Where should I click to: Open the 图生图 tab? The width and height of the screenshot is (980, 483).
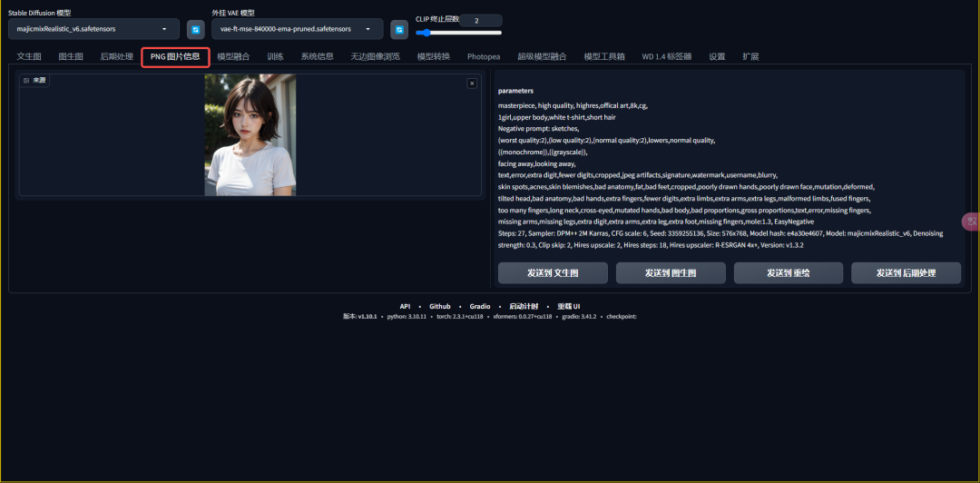71,56
